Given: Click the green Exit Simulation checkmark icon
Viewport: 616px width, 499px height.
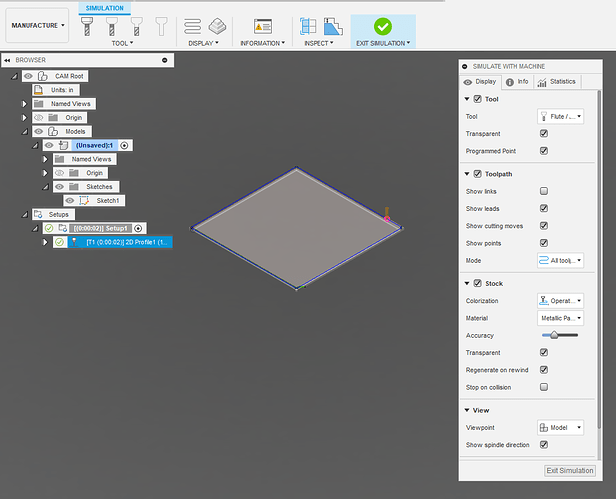Looking at the screenshot, I should [383, 26].
